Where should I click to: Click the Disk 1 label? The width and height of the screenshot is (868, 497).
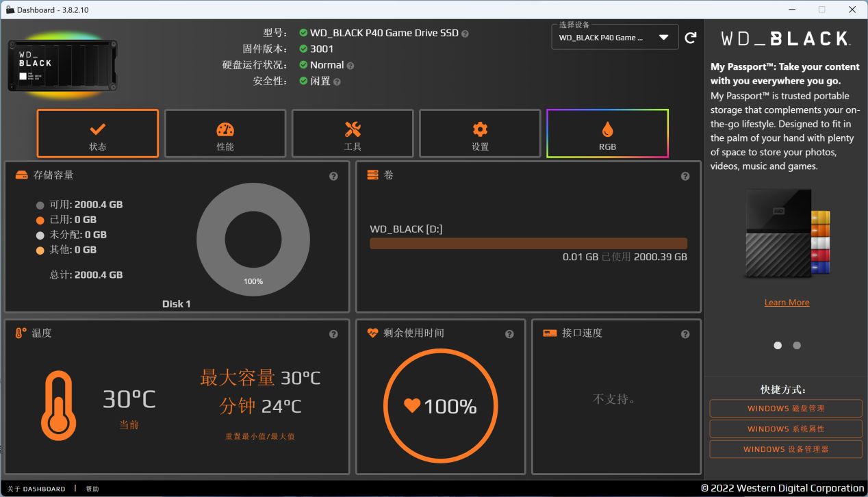click(177, 304)
